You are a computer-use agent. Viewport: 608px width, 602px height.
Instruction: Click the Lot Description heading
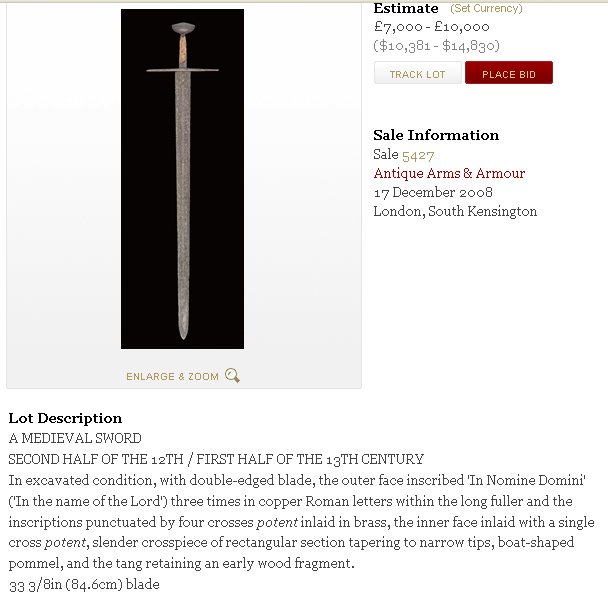click(65, 418)
